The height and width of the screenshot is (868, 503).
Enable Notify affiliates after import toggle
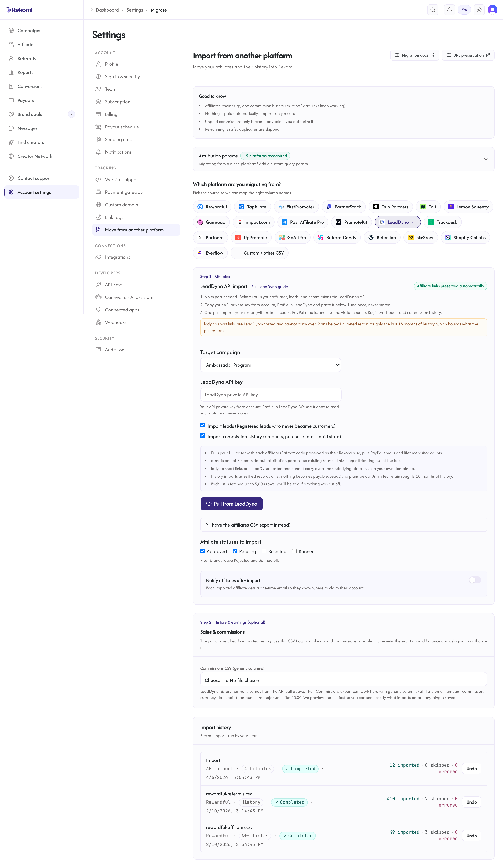(x=475, y=580)
